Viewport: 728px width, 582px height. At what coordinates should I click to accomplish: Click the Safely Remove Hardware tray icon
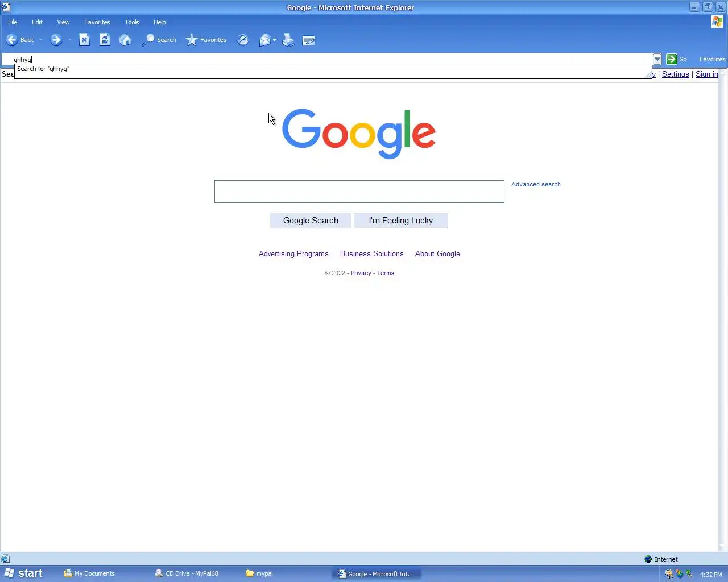click(689, 574)
